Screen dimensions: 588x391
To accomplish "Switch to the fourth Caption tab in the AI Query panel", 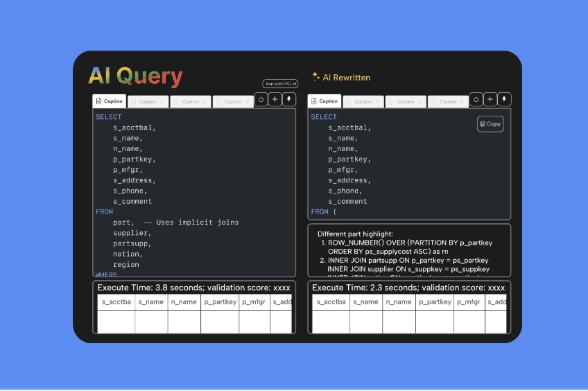I will click(232, 102).
